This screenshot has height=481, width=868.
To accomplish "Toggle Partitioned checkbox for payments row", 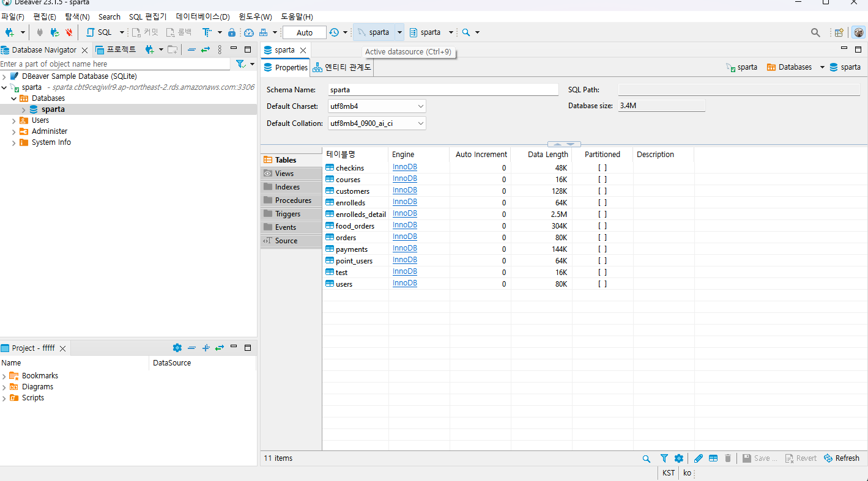I will pos(603,249).
